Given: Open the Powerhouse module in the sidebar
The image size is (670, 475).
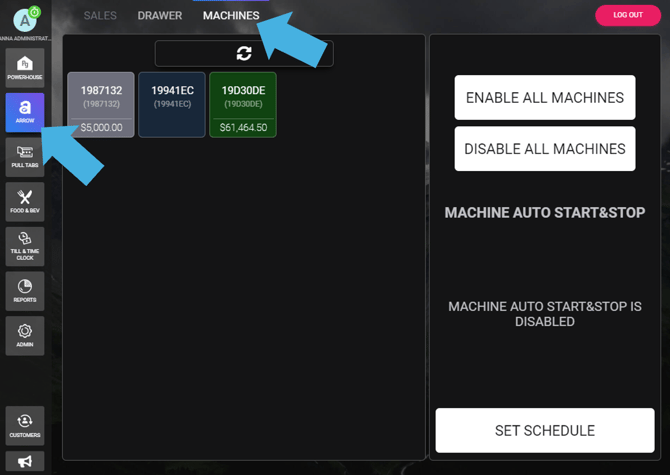Looking at the screenshot, I should point(25,68).
